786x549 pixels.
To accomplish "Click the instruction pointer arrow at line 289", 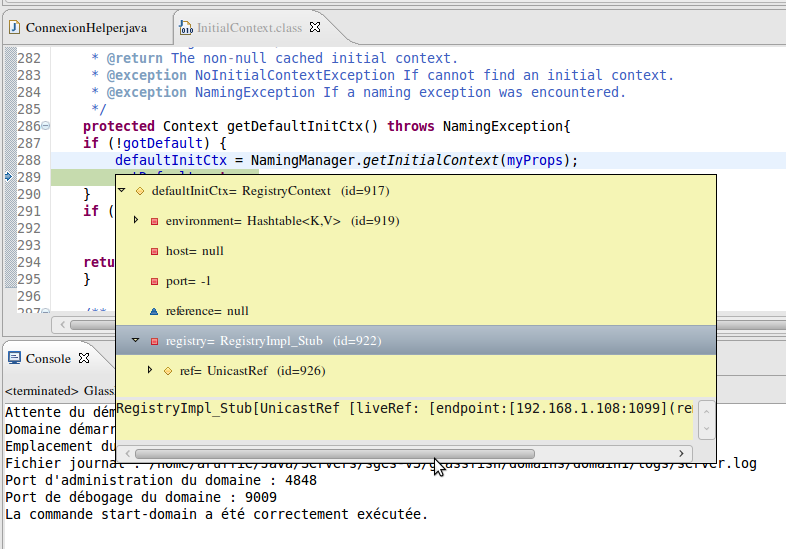I will [8, 176].
